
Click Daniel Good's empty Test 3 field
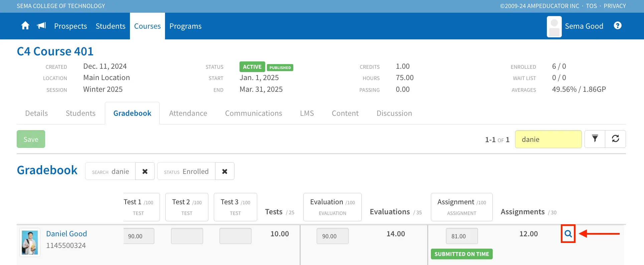click(x=235, y=236)
